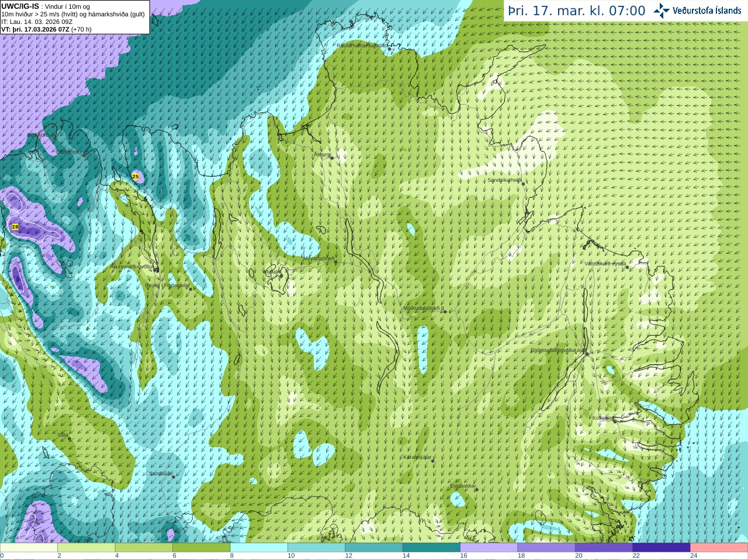The image size is (748, 560).
Task: Select the 14–16 m/s dark teal legend swatch
Action: (x=431, y=548)
